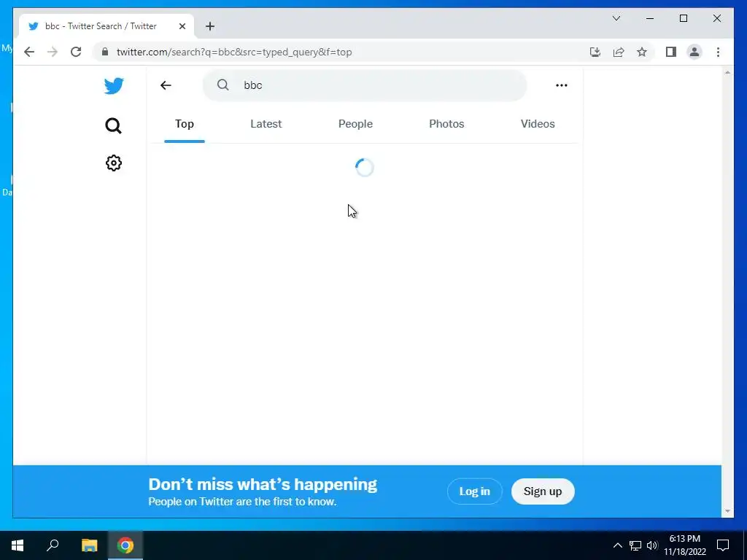Click the Chrome address bar URL
Image resolution: width=747 pixels, height=560 pixels.
234,52
